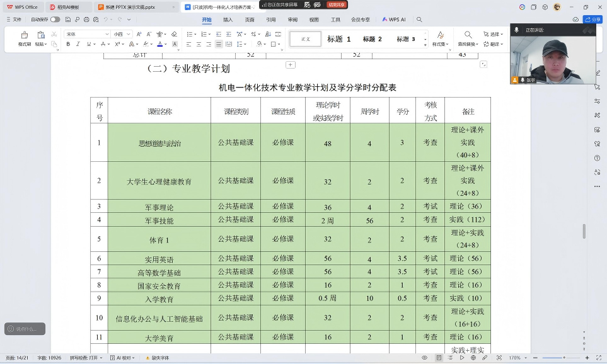Apply bold formatting with the B icon

(x=68, y=44)
